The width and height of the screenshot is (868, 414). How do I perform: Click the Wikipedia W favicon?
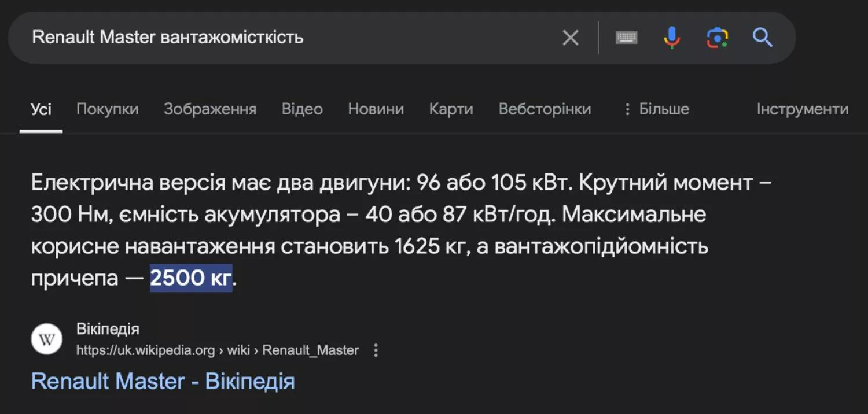coord(46,339)
